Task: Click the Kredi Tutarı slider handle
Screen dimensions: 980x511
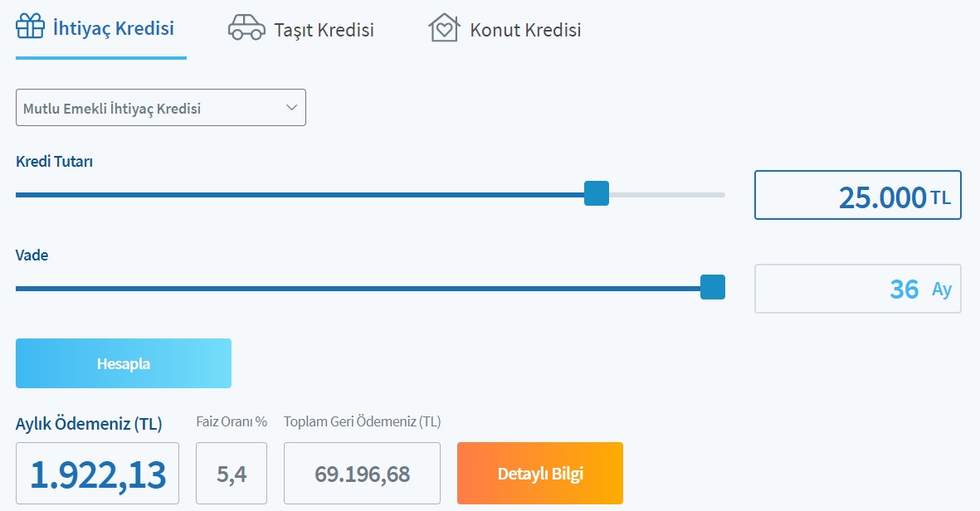Action: (x=597, y=193)
